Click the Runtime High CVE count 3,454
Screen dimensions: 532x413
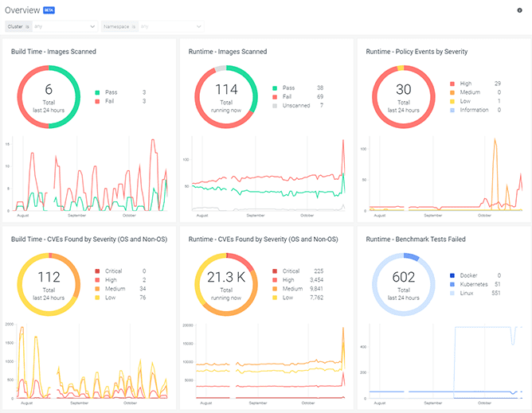pyautogui.click(x=316, y=280)
